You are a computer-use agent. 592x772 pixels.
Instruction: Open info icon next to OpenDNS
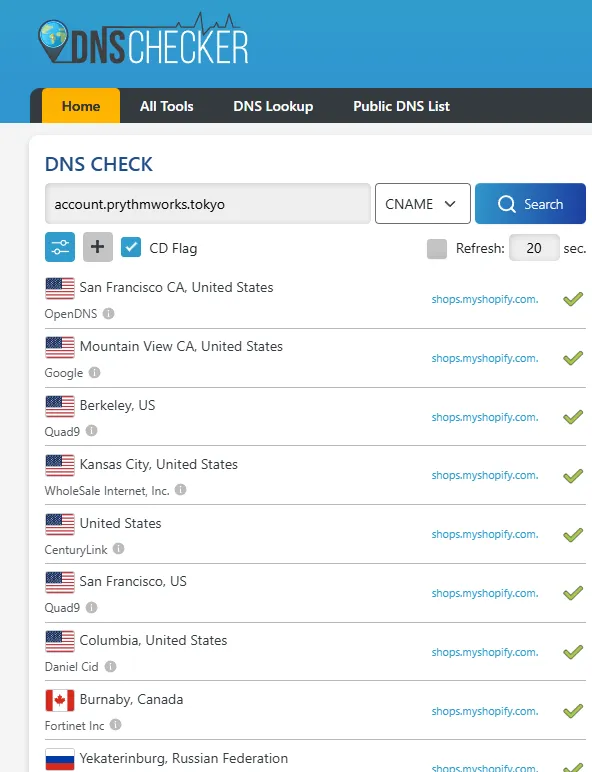[108, 313]
